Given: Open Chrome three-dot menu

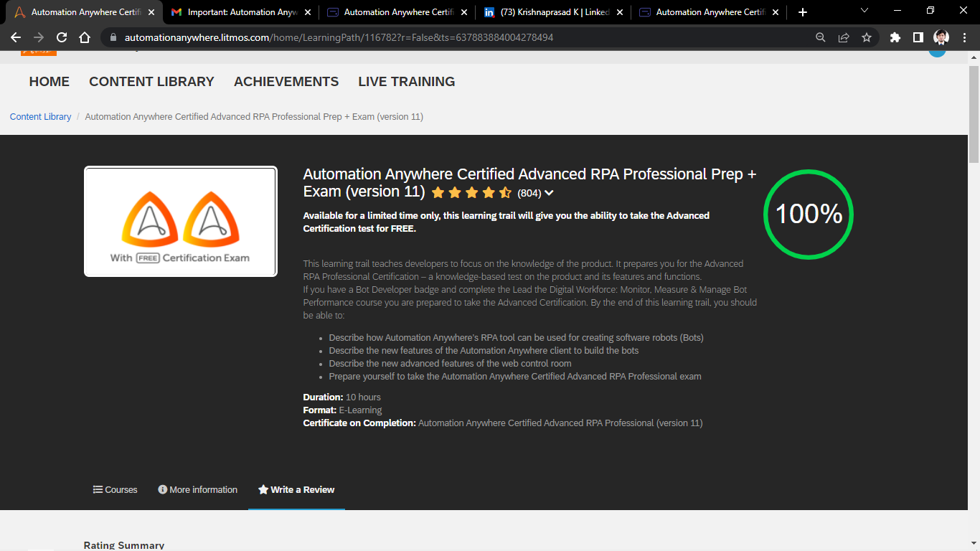Looking at the screenshot, I should coord(964,37).
